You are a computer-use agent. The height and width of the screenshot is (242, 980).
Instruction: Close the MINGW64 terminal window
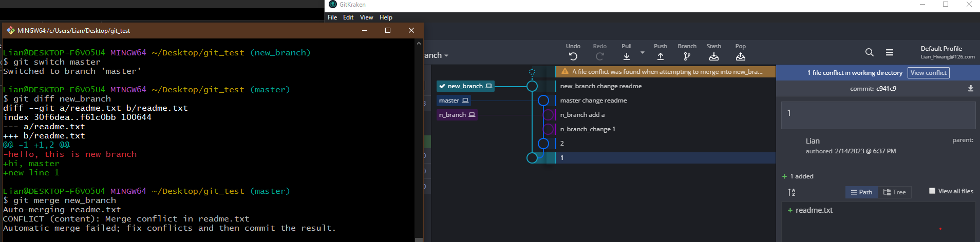pos(411,30)
